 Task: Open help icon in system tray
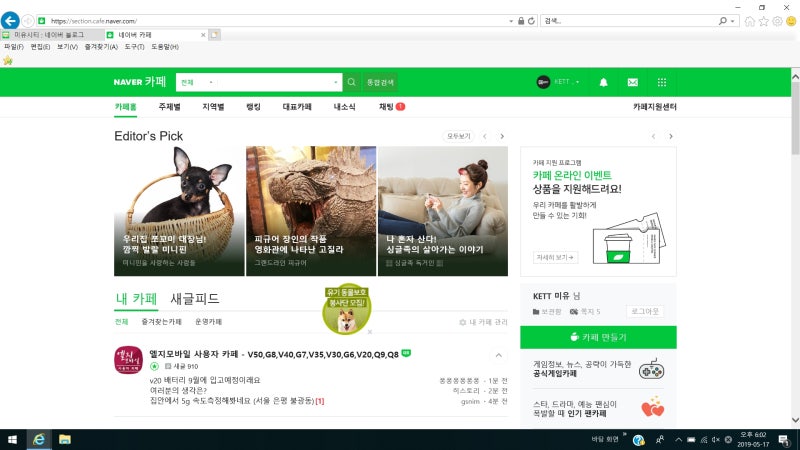tap(638, 440)
